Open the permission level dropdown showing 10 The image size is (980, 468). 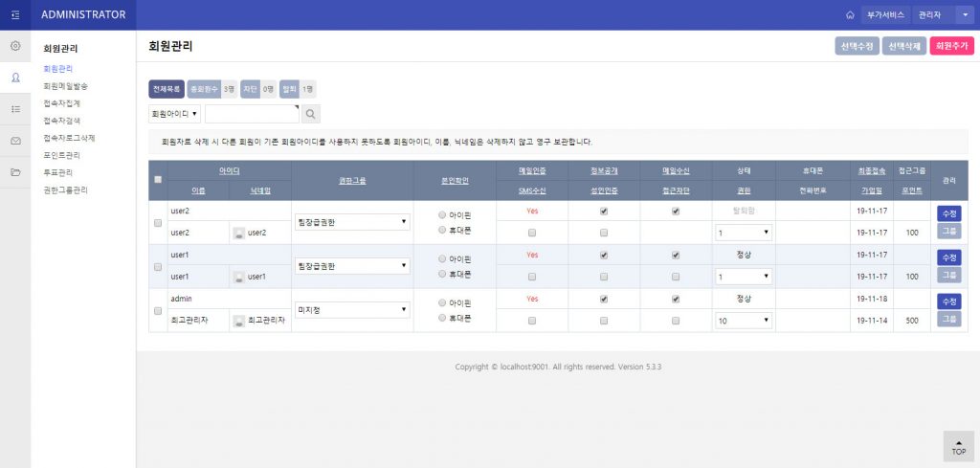coord(743,320)
